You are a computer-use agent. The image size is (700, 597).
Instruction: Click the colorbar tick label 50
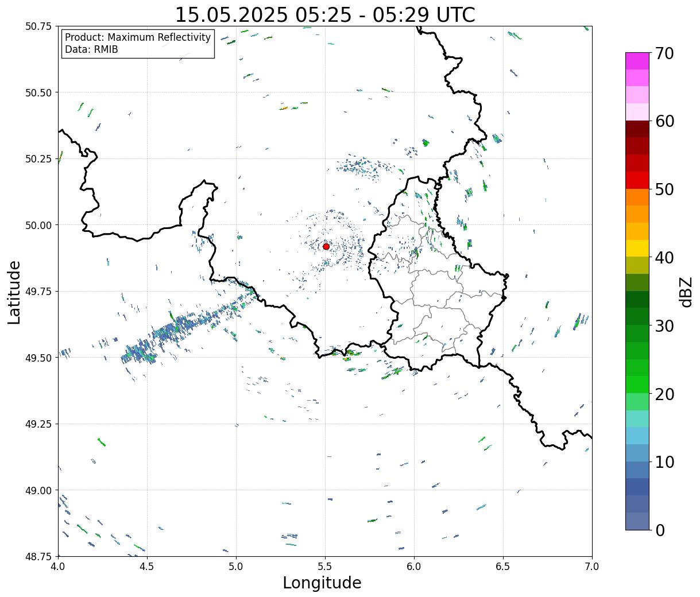(664, 189)
